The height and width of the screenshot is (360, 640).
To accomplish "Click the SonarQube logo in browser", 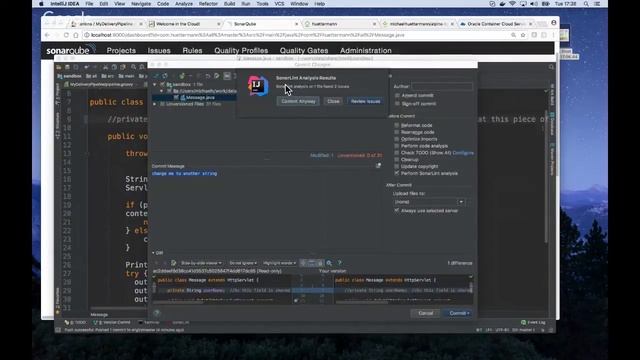I will pyautogui.click(x=70, y=50).
